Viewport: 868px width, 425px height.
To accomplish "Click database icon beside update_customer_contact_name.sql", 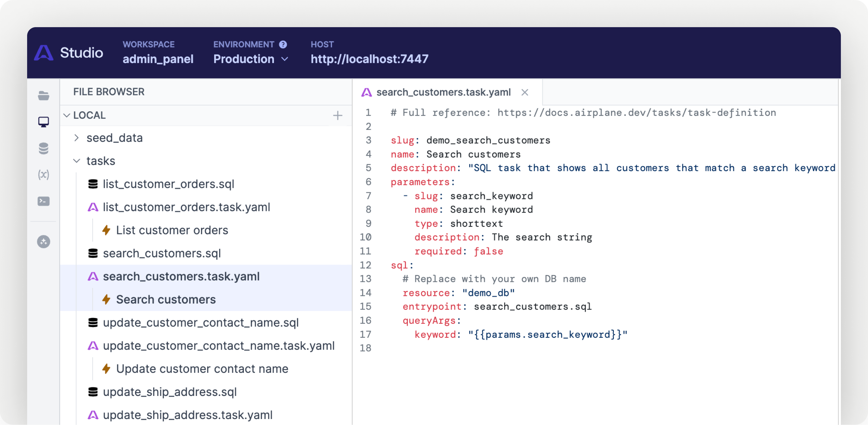I will (93, 322).
